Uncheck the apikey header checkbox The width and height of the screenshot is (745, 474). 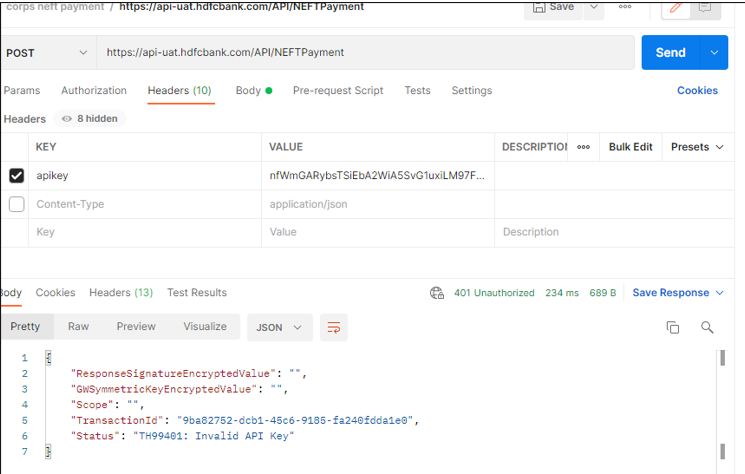coord(16,176)
